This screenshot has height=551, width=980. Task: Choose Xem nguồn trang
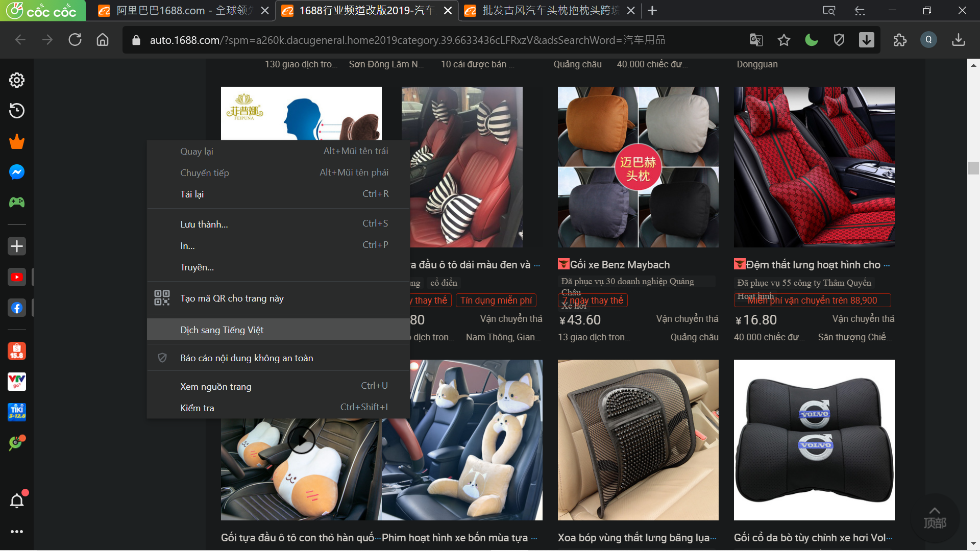(278, 386)
